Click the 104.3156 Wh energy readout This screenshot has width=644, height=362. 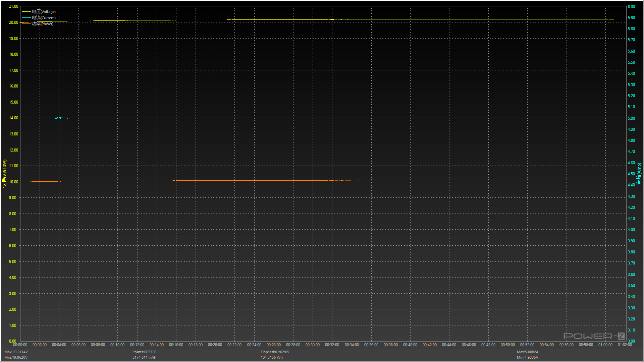(x=272, y=357)
